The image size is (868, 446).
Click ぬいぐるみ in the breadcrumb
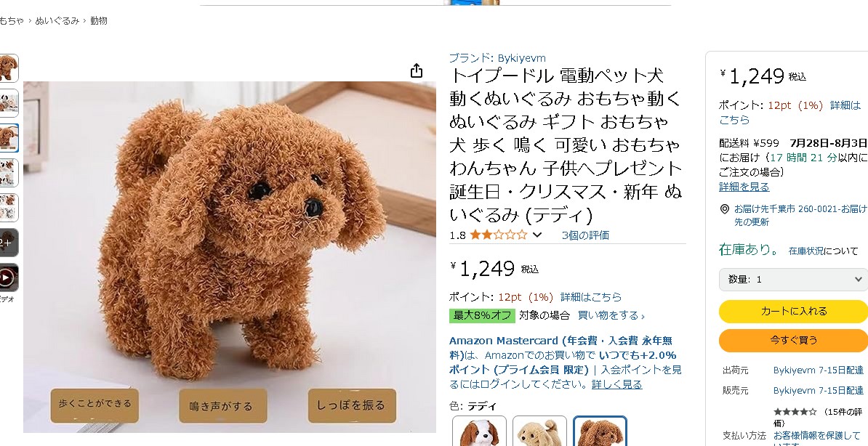[x=57, y=21]
